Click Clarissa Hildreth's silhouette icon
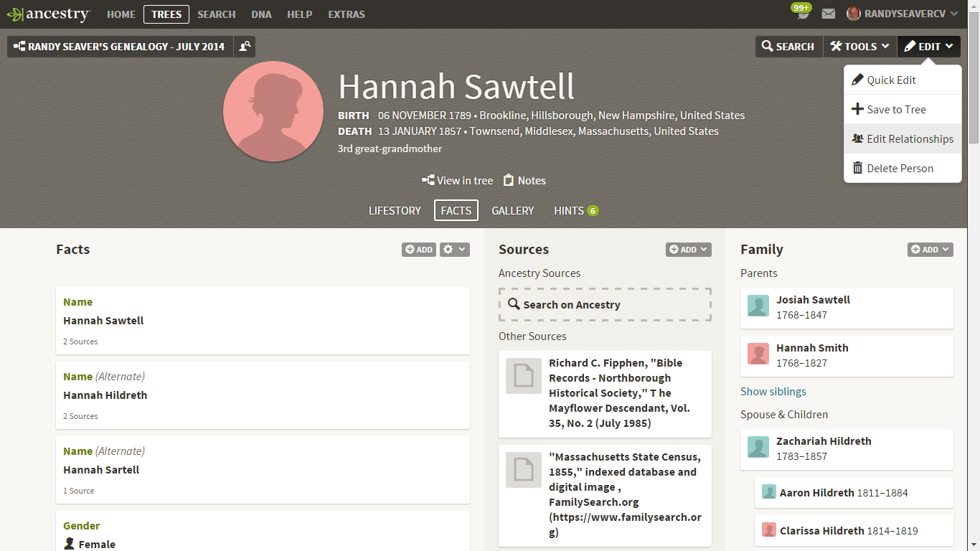Viewport: 980px width, 551px height. (769, 530)
